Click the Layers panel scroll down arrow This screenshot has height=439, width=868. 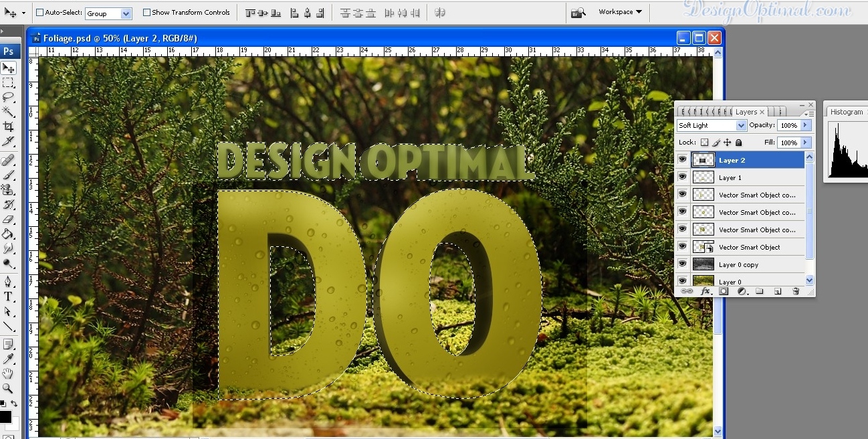pos(810,281)
